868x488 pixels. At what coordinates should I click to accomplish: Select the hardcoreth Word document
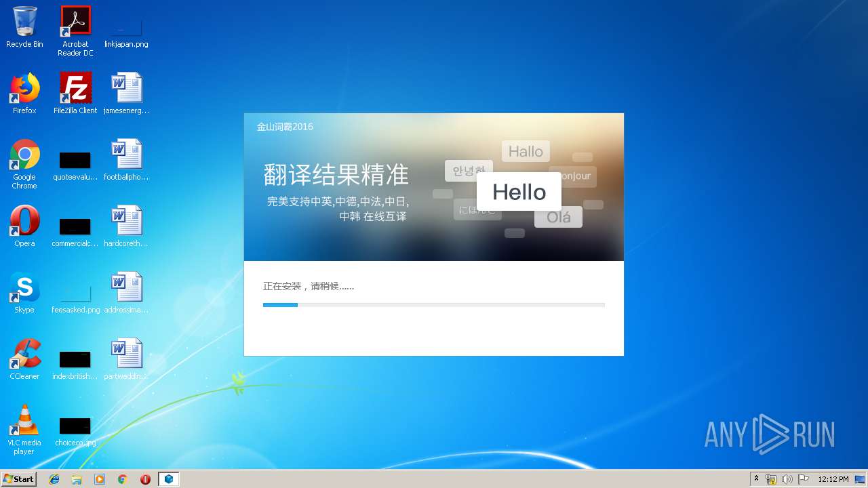126,226
